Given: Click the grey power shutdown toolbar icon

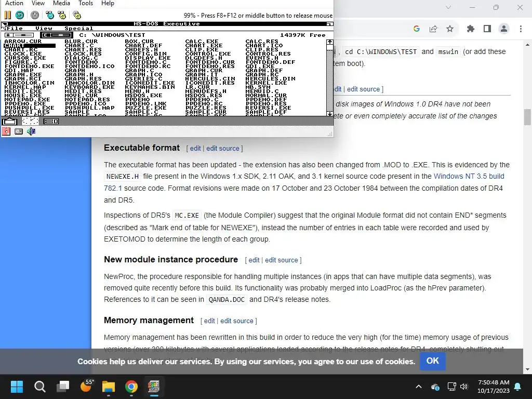Looking at the screenshot, I should tap(35, 15).
